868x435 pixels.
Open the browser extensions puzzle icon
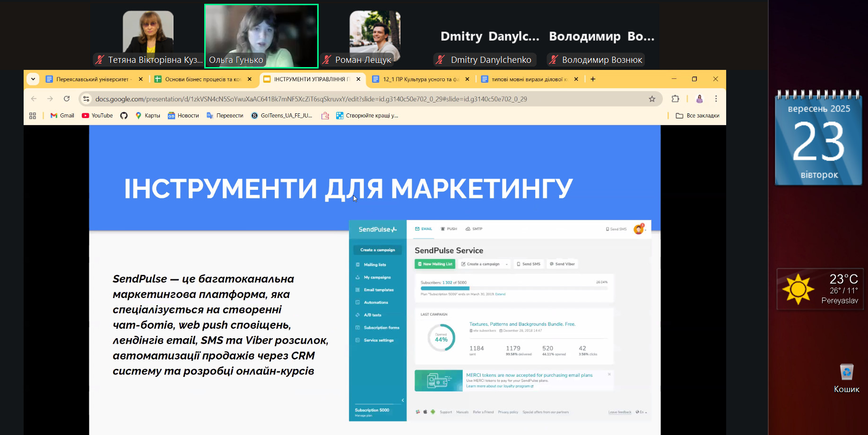pos(675,99)
